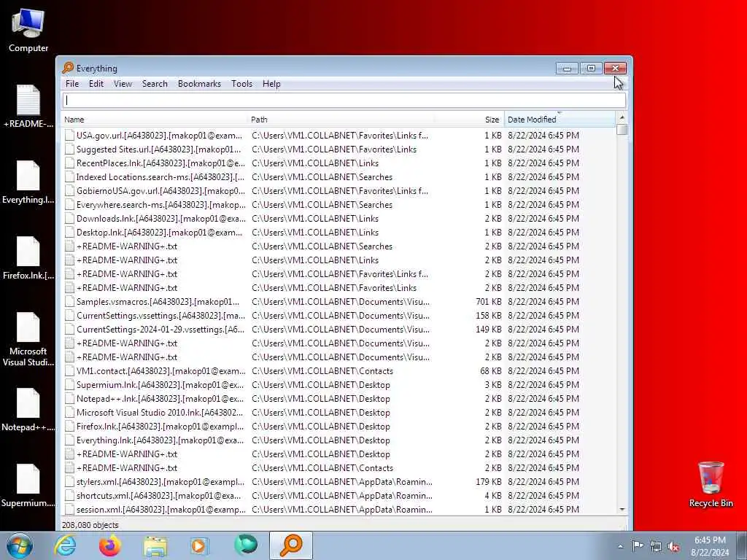Screen dimensions: 747x560
Task: Select Downloads.lnk row
Action: (338, 219)
